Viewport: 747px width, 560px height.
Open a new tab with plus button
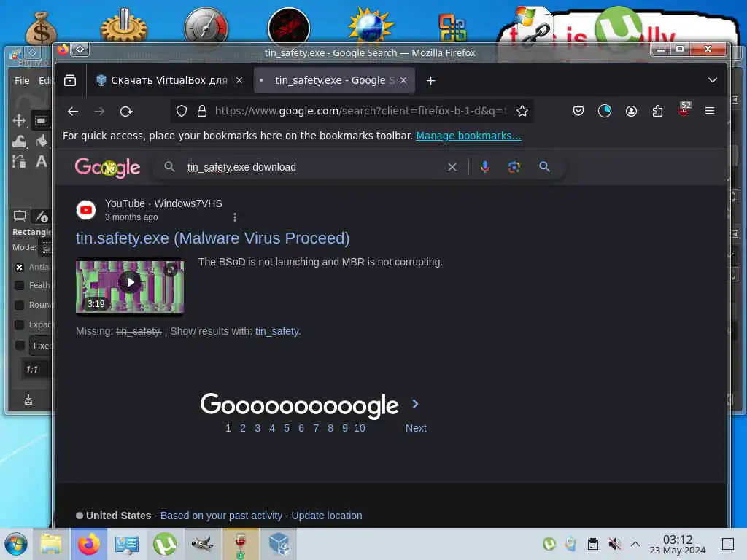tap(430, 81)
